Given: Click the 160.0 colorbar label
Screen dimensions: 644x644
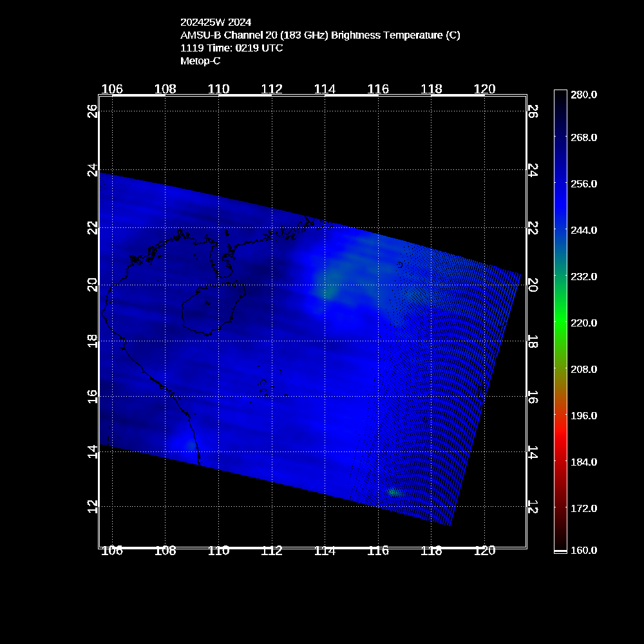Looking at the screenshot, I should coord(583,551).
